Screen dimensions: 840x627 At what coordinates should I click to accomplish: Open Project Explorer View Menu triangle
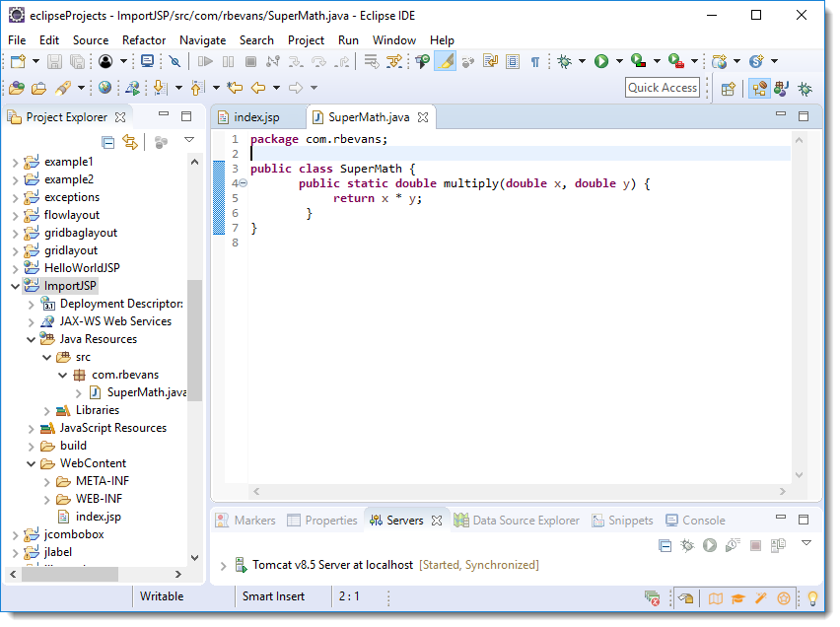coord(189,140)
